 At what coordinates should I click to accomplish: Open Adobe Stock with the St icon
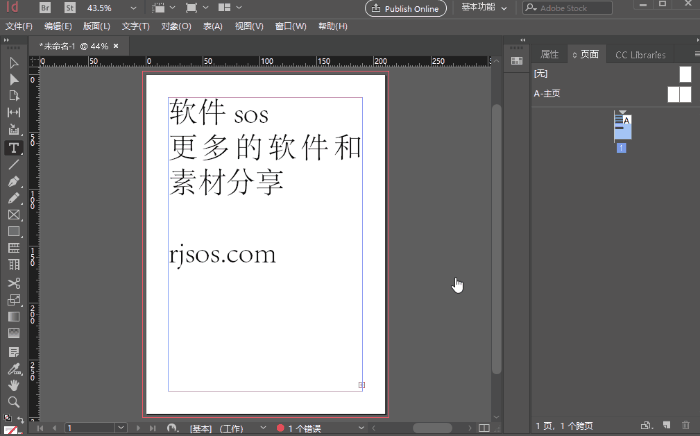point(70,8)
